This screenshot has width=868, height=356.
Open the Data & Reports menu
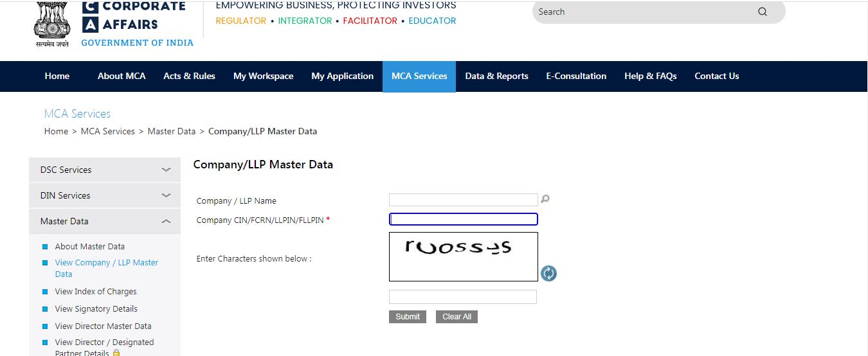tap(496, 76)
